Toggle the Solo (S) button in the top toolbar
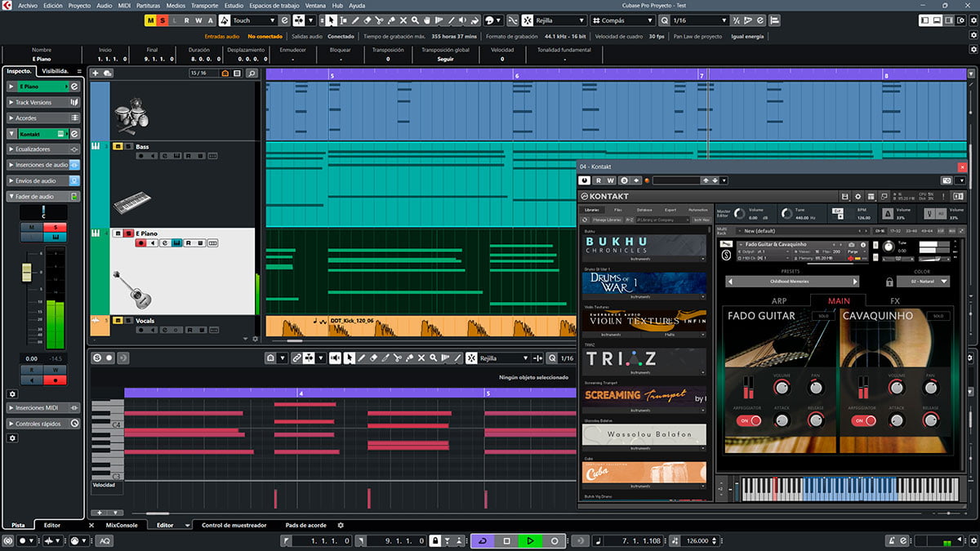Screen dimensions: 980x551 163,20
